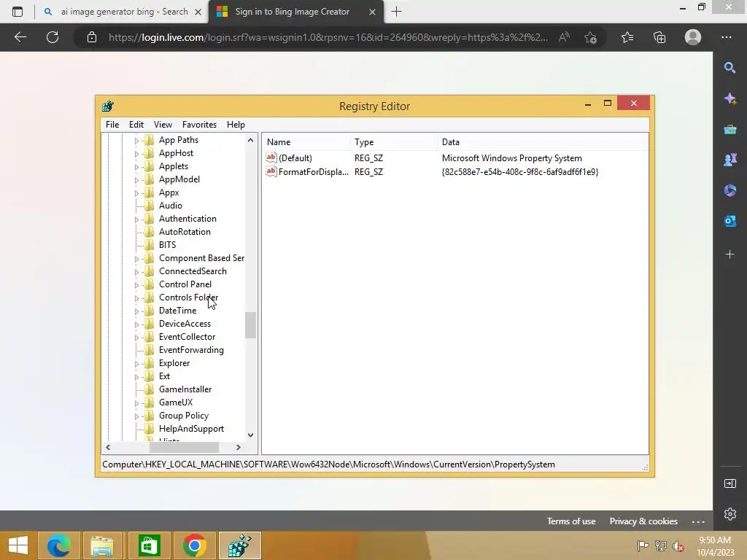This screenshot has width=747, height=560.
Task: Open the Terms of use link
Action: [571, 521]
